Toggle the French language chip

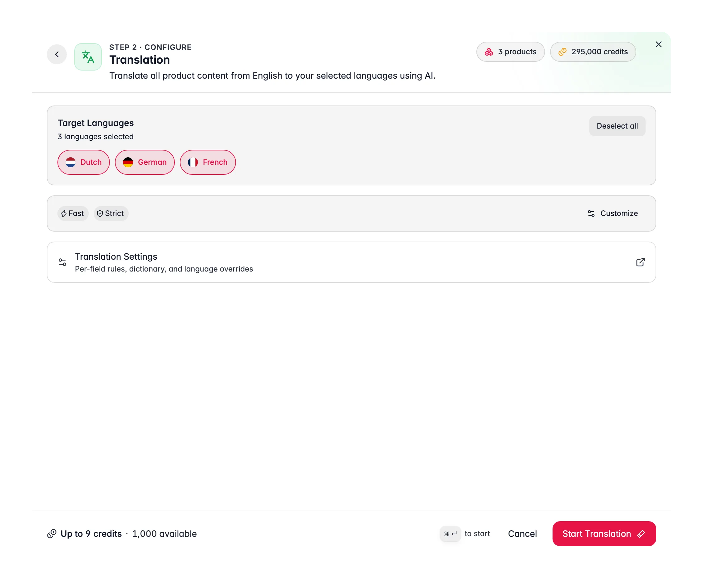(208, 162)
